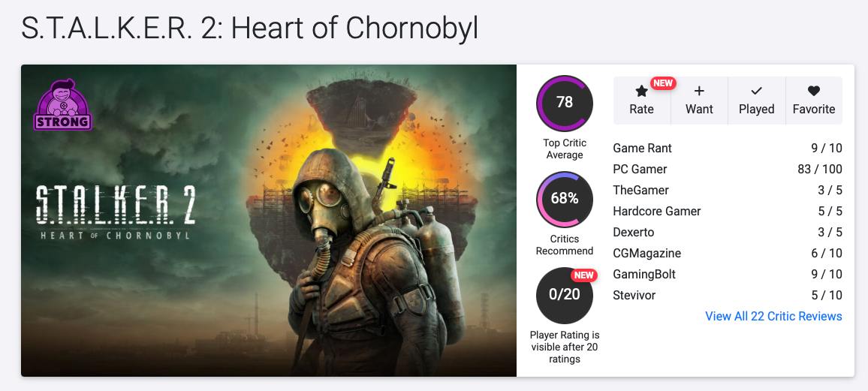Click the S.T.A.L.K.E.R. 2: Heart of Chornobyl title

[250, 29]
